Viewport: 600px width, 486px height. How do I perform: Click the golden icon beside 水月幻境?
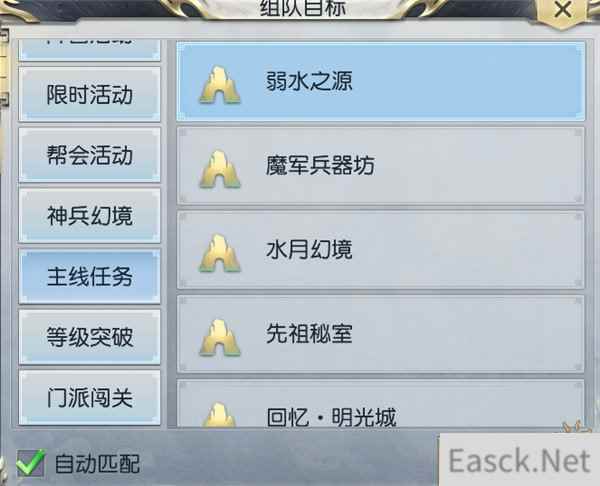[x=220, y=253]
